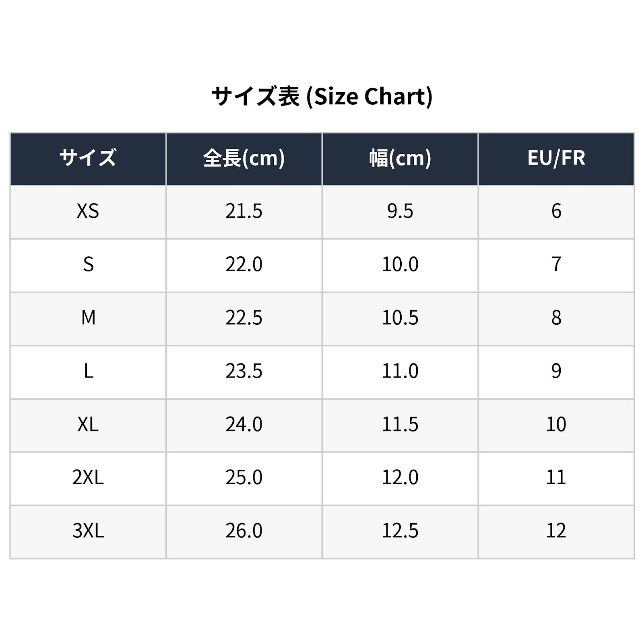Click the EU/FR value 10
The height and width of the screenshot is (644, 644).
coord(556,424)
